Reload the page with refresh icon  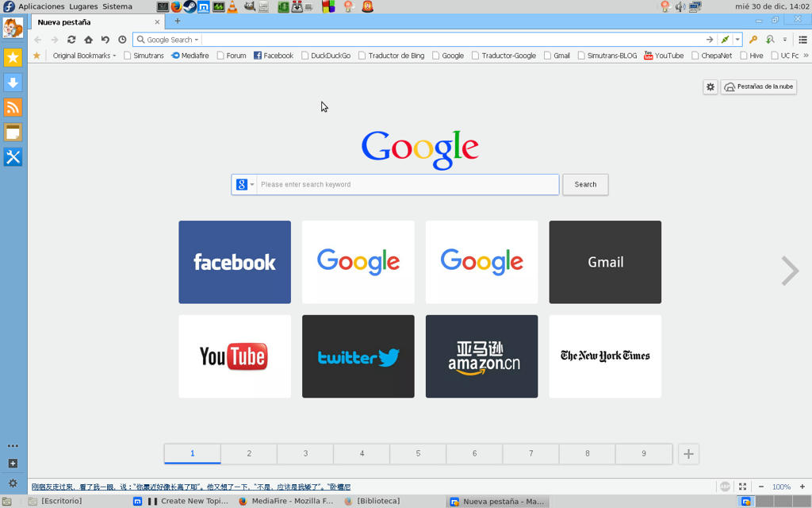pyautogui.click(x=71, y=40)
